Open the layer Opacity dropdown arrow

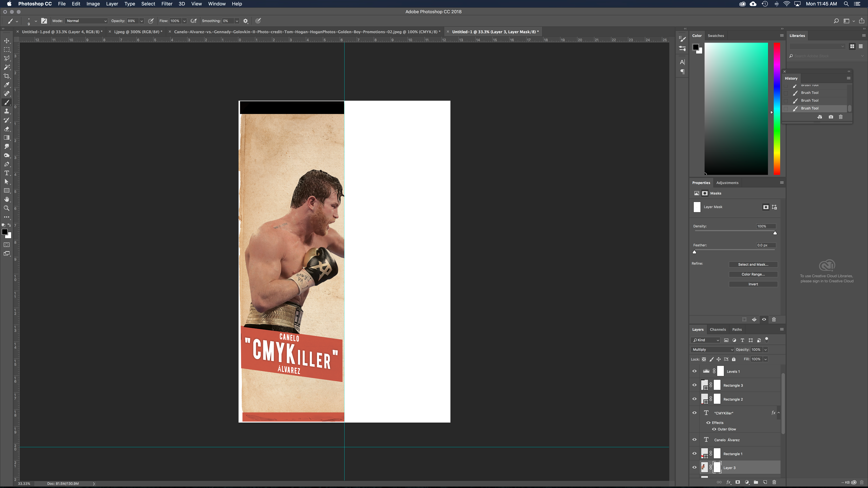coord(766,350)
